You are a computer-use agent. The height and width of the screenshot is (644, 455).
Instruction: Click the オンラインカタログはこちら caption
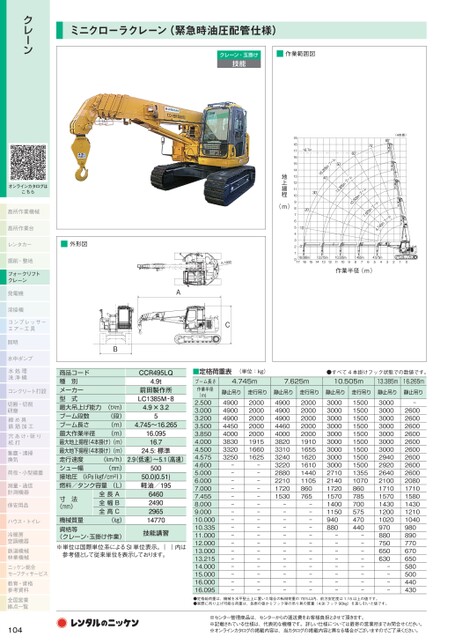(x=28, y=189)
